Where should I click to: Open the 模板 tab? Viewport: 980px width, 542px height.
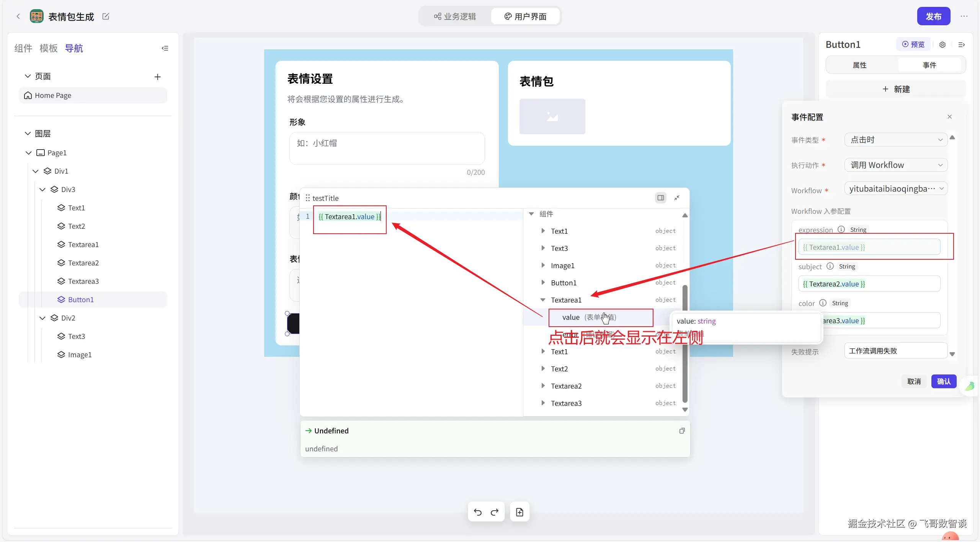[x=48, y=48]
